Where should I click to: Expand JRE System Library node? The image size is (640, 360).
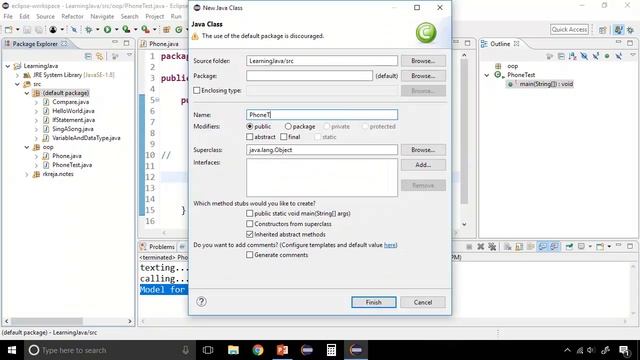coord(17,75)
